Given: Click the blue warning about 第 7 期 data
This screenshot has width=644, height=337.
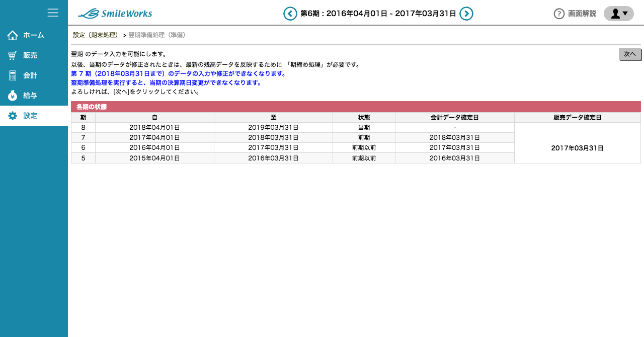Looking at the screenshot, I should coord(179,73).
